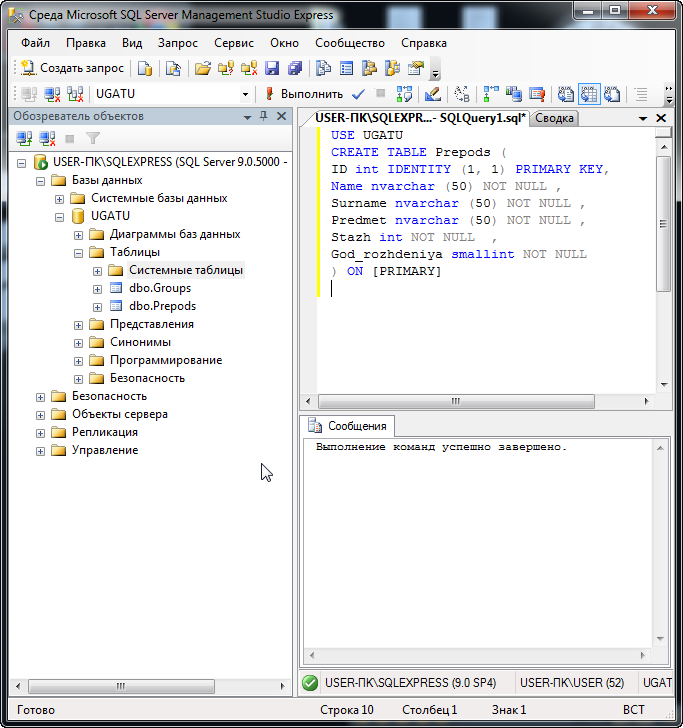Show Object Explorer toolbar icon
This screenshot has width=683, height=728.
[370, 69]
